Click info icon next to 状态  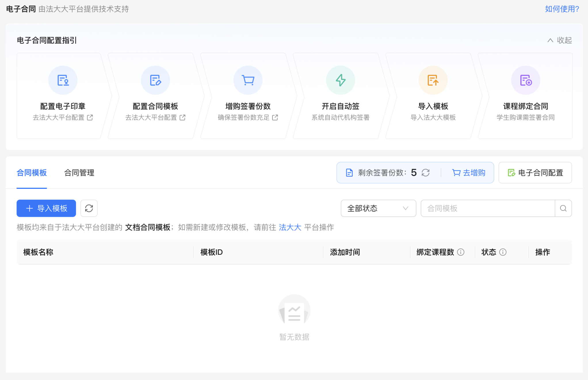(x=503, y=252)
